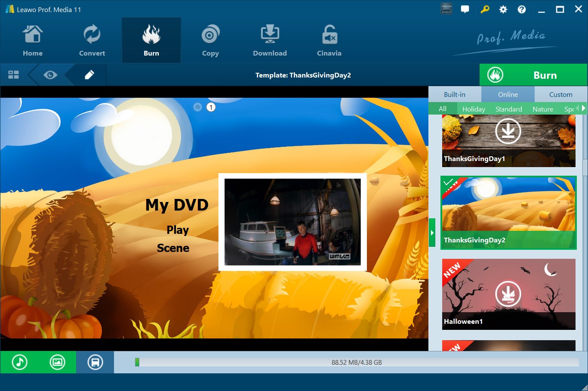Select page 1 indicator on menu preview
The width and height of the screenshot is (588, 391).
coord(211,107)
